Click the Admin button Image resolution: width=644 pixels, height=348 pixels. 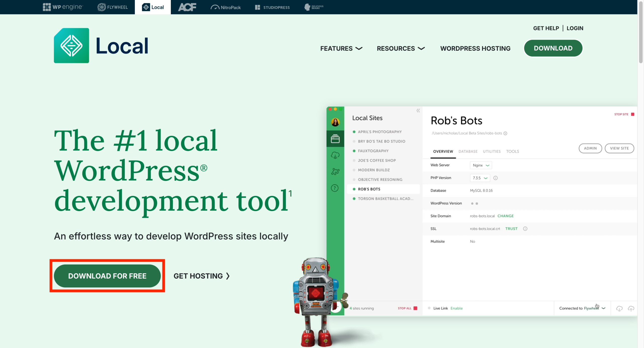pyautogui.click(x=590, y=148)
